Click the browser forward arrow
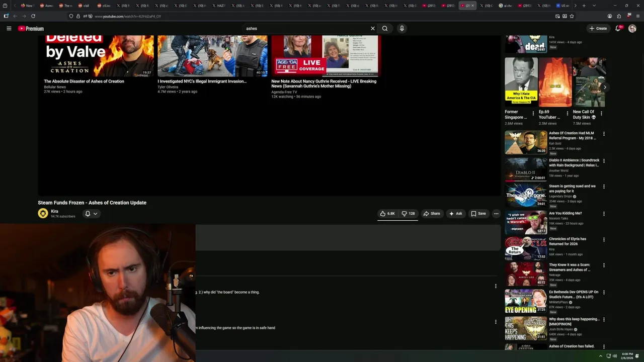This screenshot has height=362, width=644. pyautogui.click(x=24, y=16)
